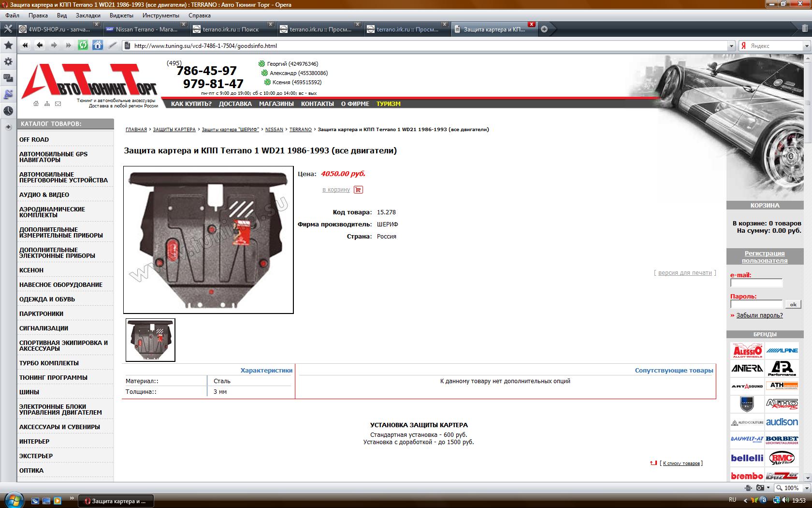Image resolution: width=812 pixels, height=508 pixels.
Task: Click the site envelope contact icon
Action: tap(58, 104)
